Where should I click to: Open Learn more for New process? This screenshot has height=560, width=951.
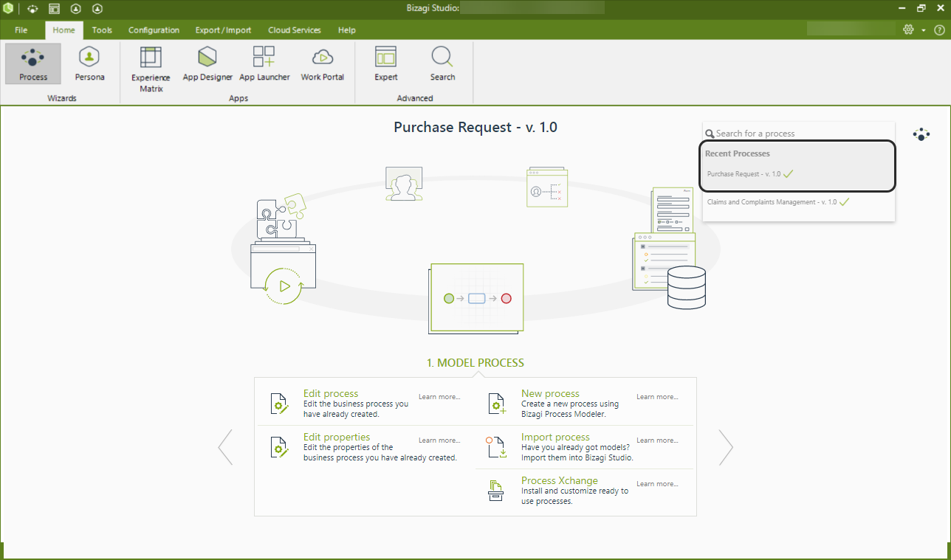(657, 397)
